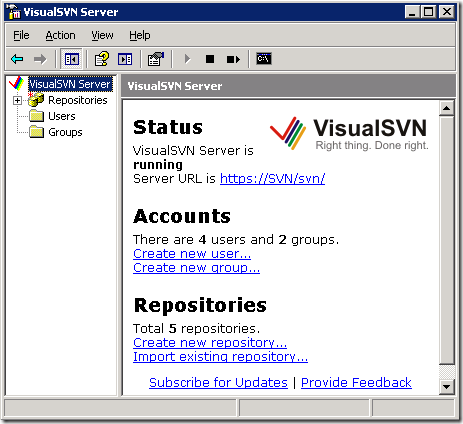This screenshot has height=424, width=463.
Task: Click Create new repository link
Action: pos(210,343)
